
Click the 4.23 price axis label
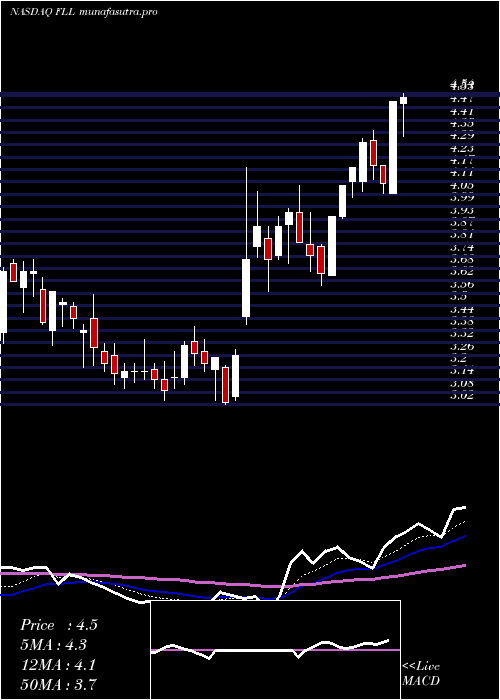pyautogui.click(x=462, y=148)
